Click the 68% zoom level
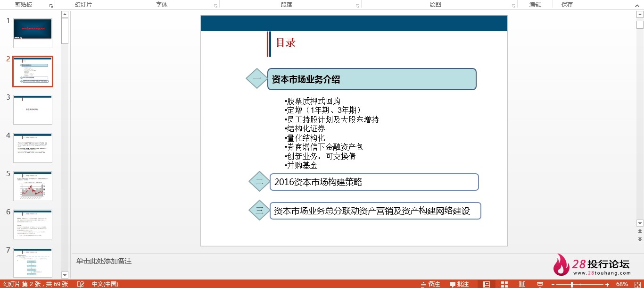Viewport: 644px width, 288px height. [622, 284]
